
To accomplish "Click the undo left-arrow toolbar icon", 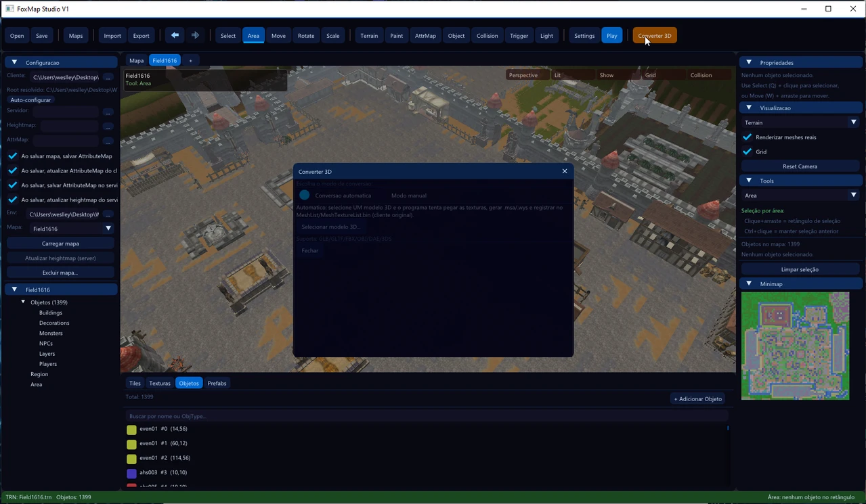I will (175, 35).
